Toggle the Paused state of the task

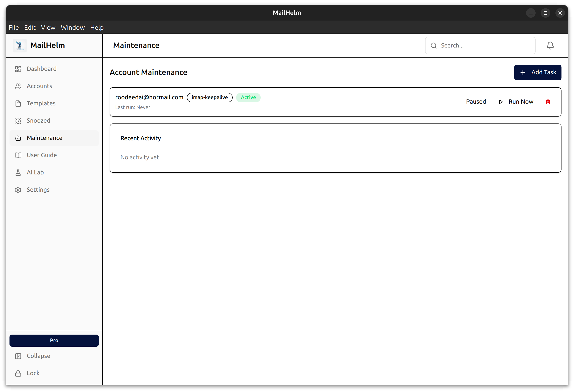[476, 101]
